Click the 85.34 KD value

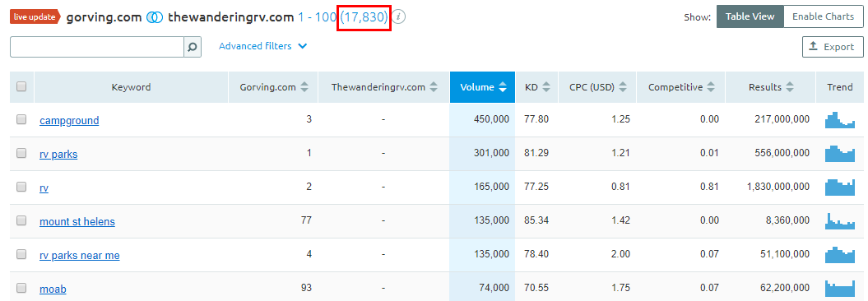[536, 220]
